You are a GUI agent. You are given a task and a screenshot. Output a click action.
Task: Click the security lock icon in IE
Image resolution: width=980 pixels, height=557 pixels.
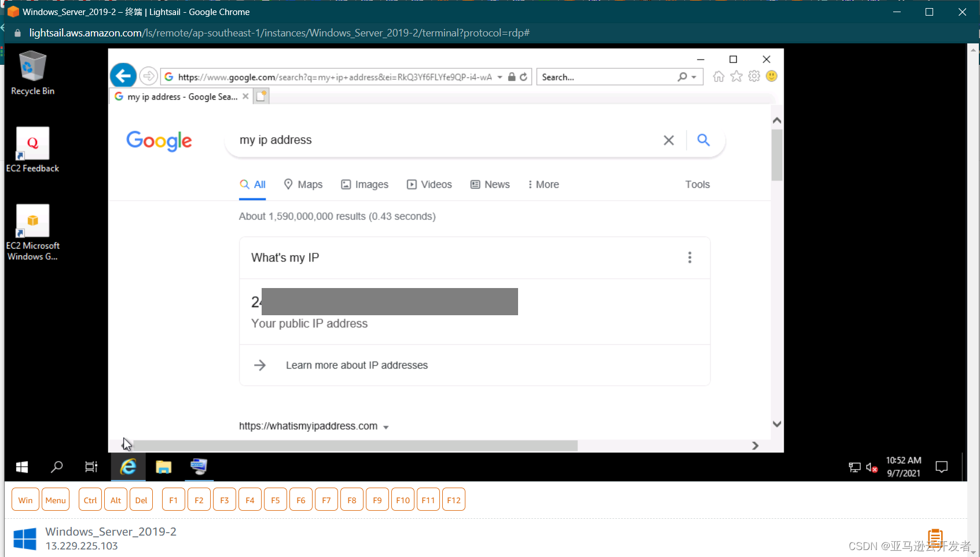tap(512, 77)
